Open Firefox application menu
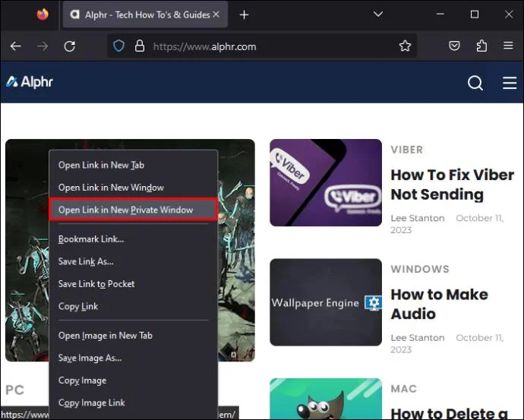This screenshot has width=524, height=420. (x=508, y=46)
